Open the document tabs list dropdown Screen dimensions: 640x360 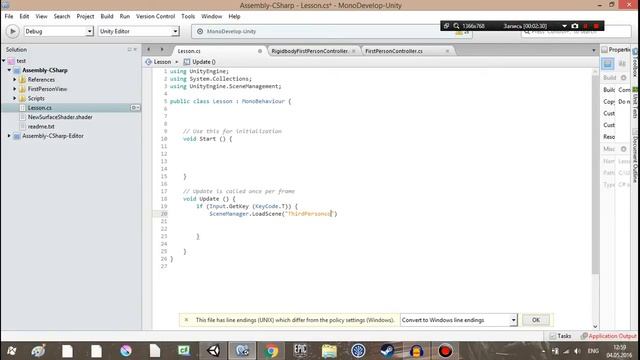coord(594,51)
